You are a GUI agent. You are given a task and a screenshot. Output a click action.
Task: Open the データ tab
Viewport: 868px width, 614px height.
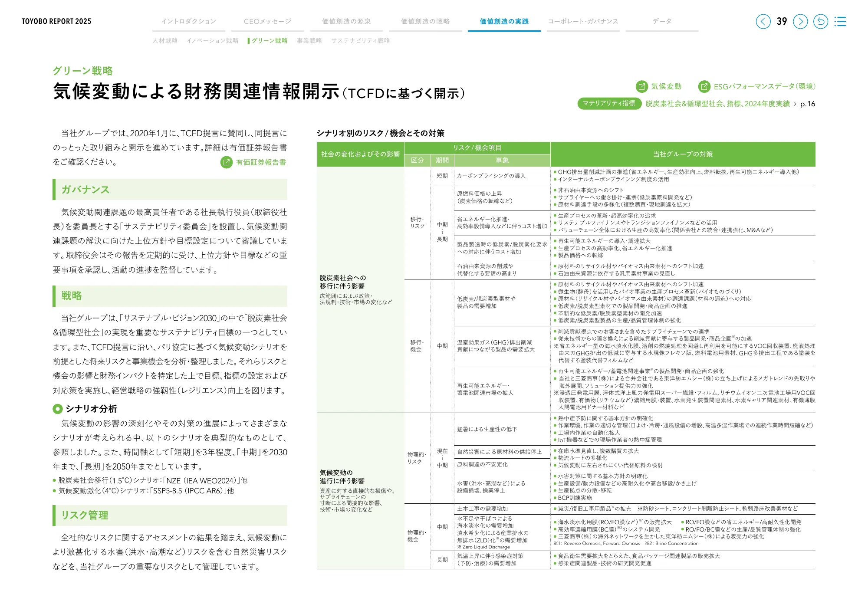(662, 21)
